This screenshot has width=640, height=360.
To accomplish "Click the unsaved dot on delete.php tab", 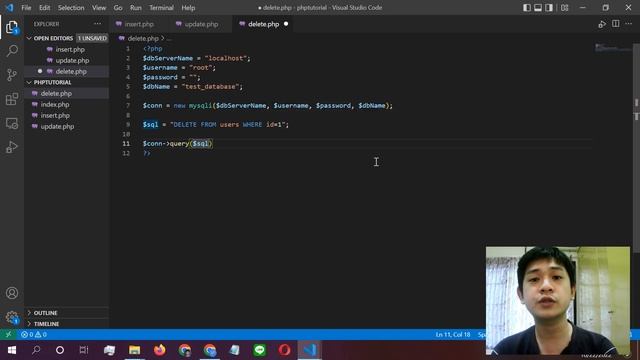I will [x=286, y=24].
